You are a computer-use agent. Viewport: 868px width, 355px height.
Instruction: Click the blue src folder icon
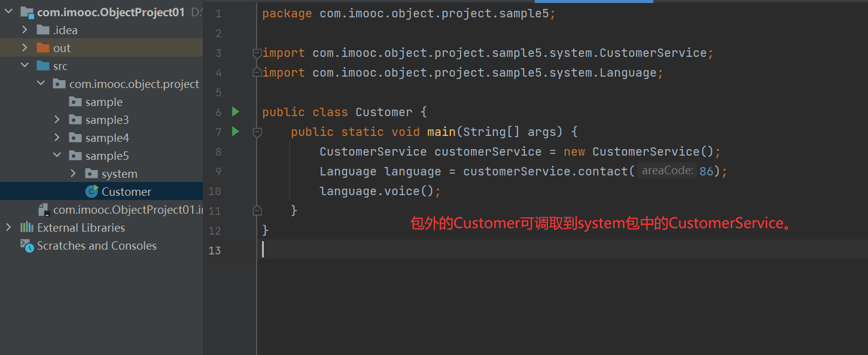tap(43, 66)
